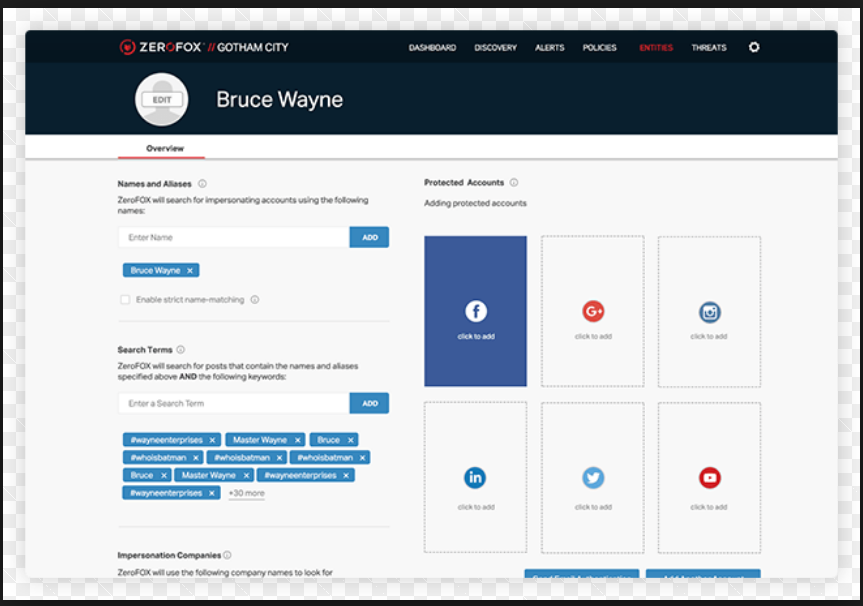Remove the Master Wayne search term tag
Image resolution: width=863 pixels, height=606 pixels.
(x=297, y=440)
